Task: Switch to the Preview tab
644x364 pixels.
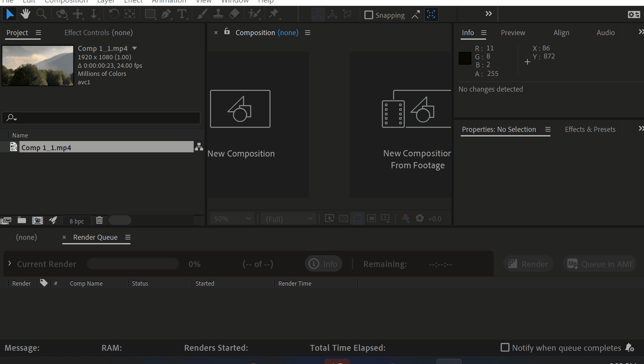Action: click(x=513, y=33)
